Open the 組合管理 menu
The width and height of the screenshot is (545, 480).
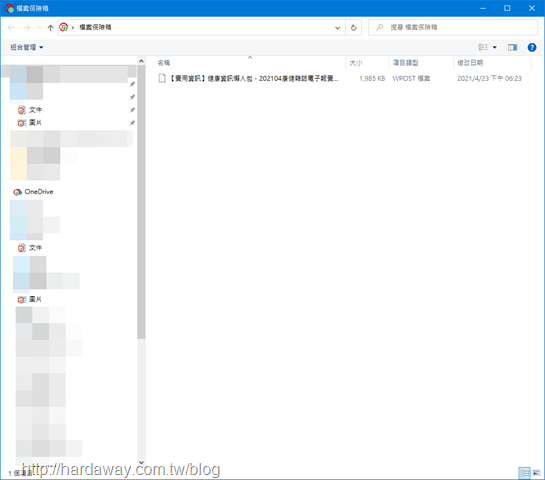[x=27, y=47]
